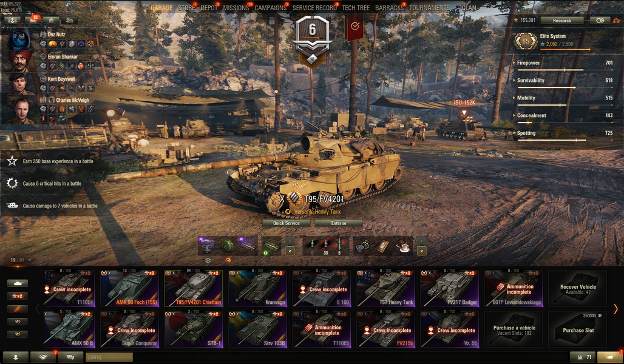
Task: Toggle the orange stripe elite filter
Action: coord(18,309)
